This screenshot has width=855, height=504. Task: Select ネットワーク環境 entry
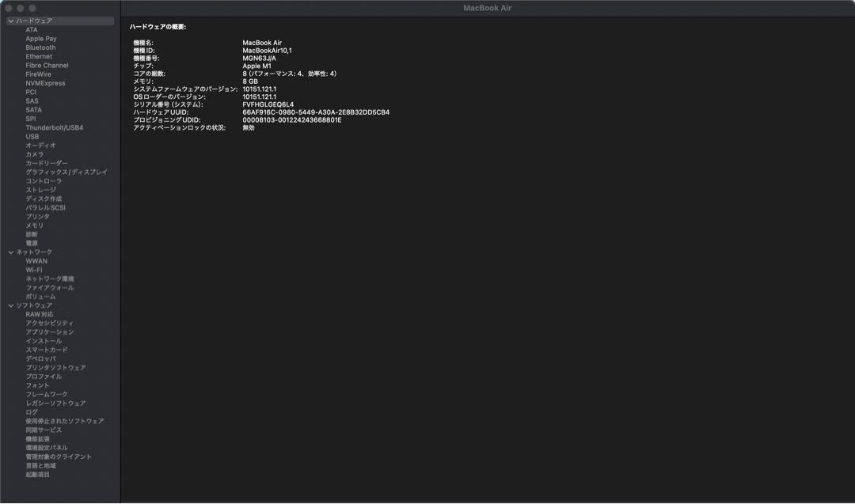[50, 279]
